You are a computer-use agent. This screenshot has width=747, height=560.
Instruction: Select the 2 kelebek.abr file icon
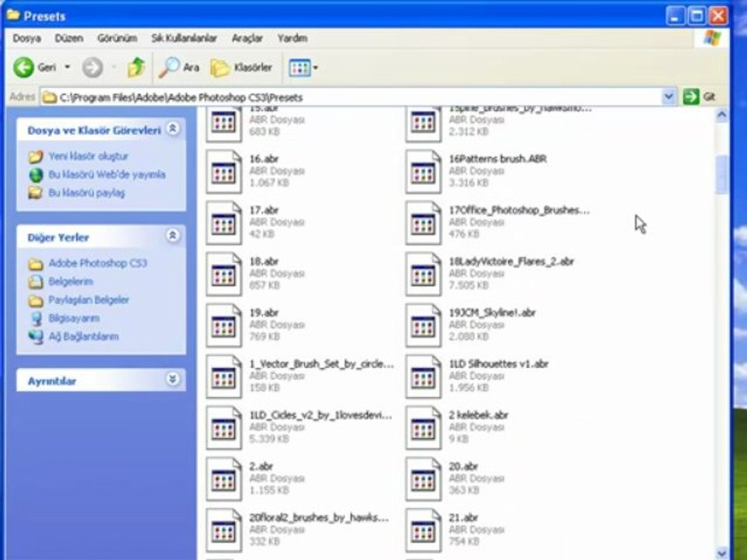click(423, 428)
